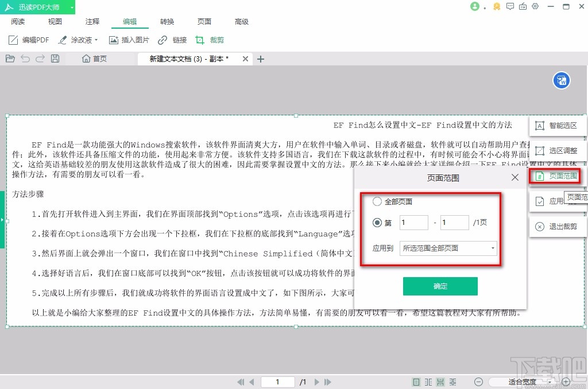Click the 链接 link tool
Viewport: 588px width, 389px height.
(x=172, y=40)
